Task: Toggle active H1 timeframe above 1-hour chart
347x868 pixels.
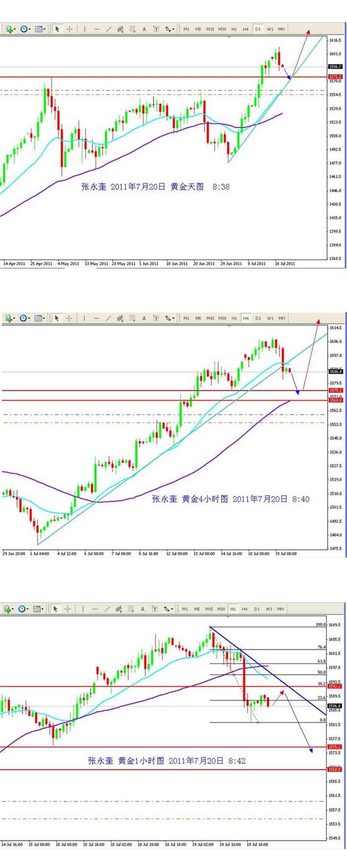Action: [x=234, y=609]
